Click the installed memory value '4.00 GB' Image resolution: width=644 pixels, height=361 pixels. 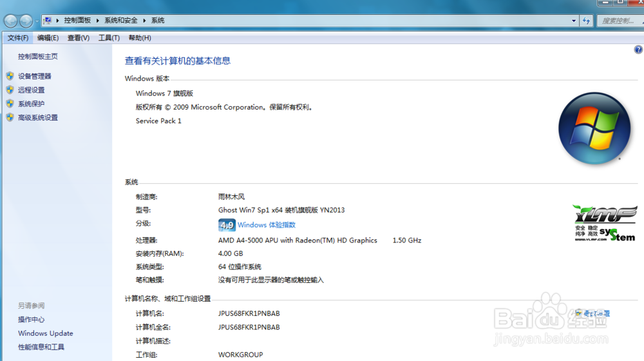coord(231,254)
